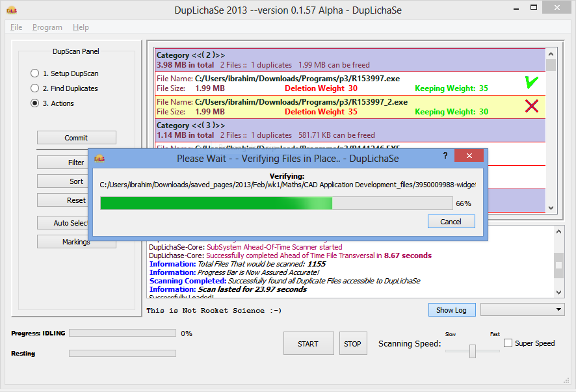The image size is (576, 392).
Task: Click the '8.67 seconds' log line
Action: point(290,255)
